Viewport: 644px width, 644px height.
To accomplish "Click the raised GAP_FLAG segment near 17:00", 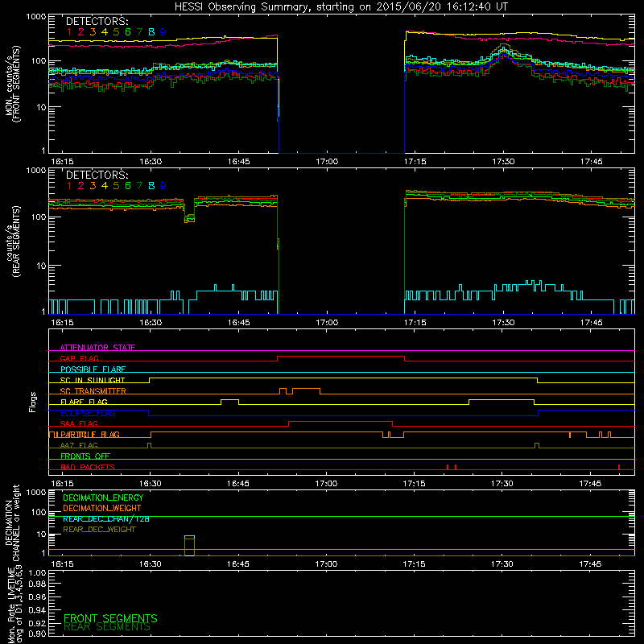I will [x=341, y=357].
